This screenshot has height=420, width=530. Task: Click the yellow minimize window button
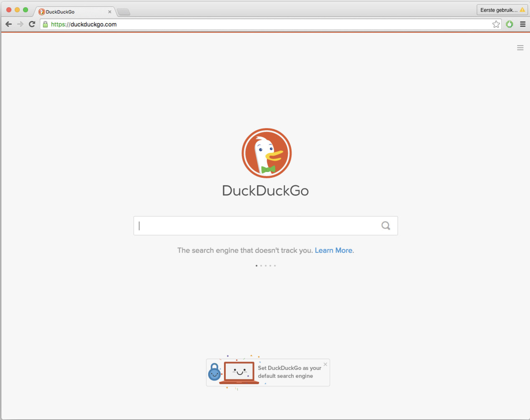pyautogui.click(x=17, y=10)
